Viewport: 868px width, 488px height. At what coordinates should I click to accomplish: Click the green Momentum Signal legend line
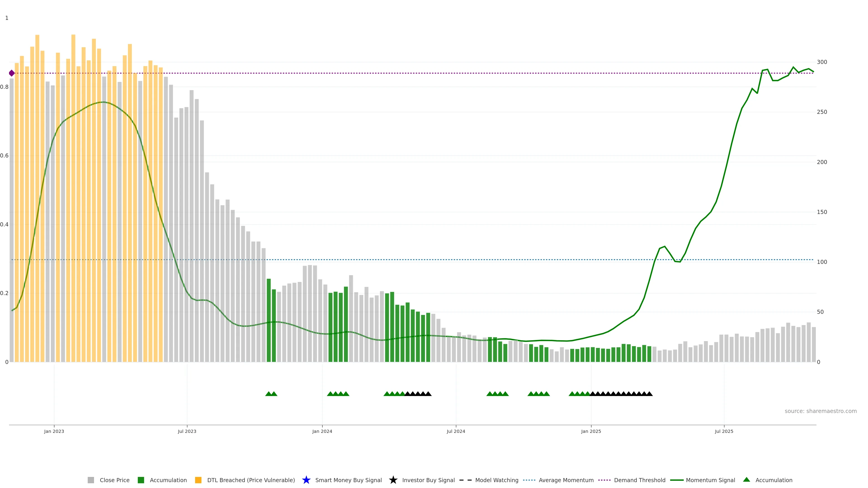[x=677, y=480]
